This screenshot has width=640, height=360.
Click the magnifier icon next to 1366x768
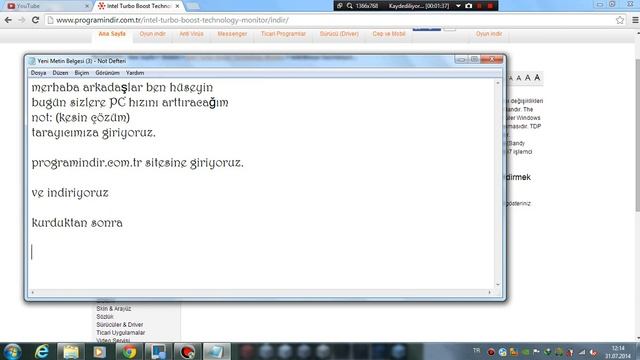[x=350, y=6]
